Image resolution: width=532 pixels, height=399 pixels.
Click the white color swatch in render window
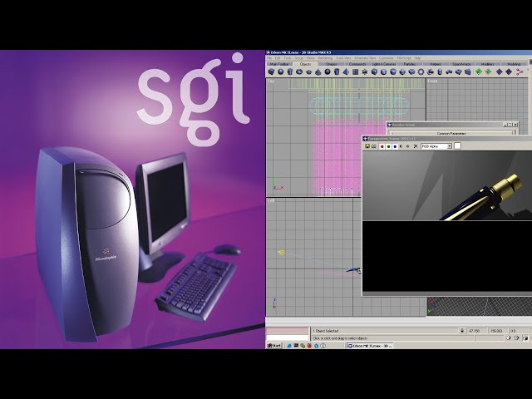[x=457, y=146]
